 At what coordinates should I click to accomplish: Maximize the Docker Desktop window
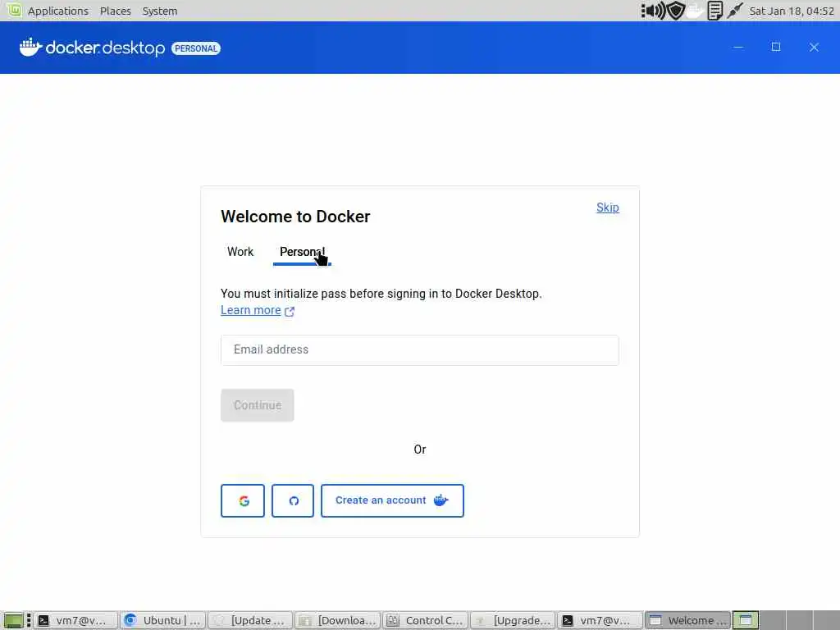(776, 47)
